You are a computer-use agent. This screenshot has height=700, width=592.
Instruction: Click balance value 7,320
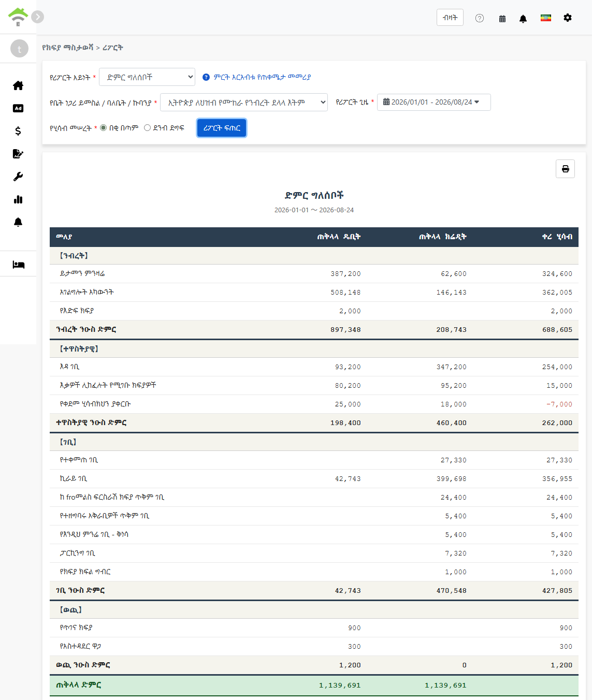[x=561, y=553]
